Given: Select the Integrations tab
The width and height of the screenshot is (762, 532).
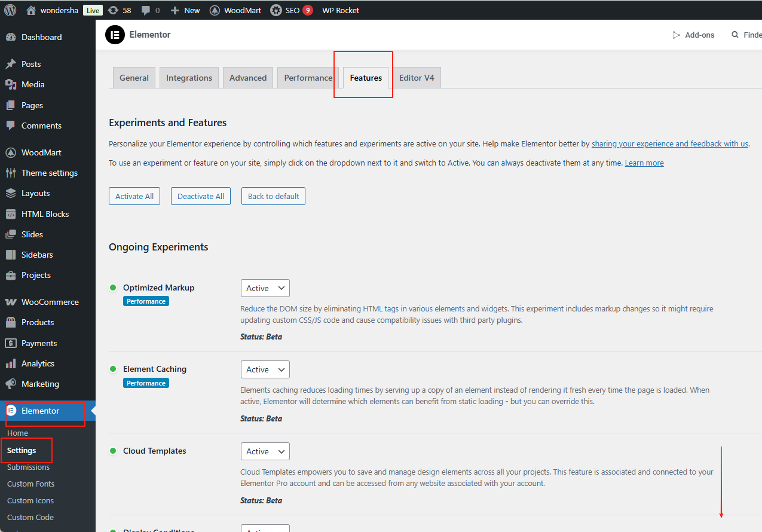Looking at the screenshot, I should point(189,78).
